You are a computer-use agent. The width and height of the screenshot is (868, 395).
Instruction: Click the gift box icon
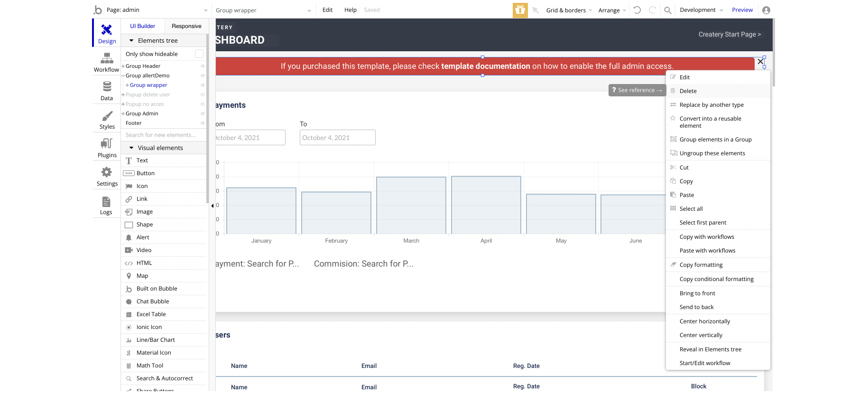[520, 10]
